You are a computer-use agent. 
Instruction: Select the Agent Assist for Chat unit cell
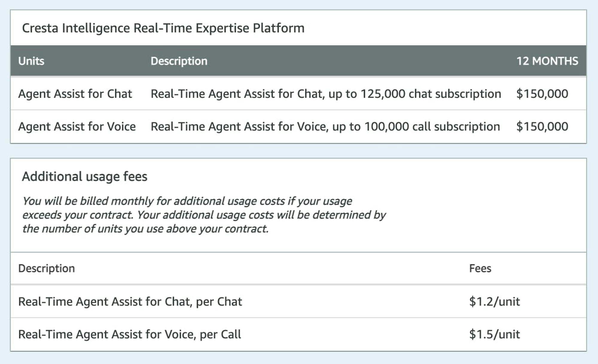75,94
